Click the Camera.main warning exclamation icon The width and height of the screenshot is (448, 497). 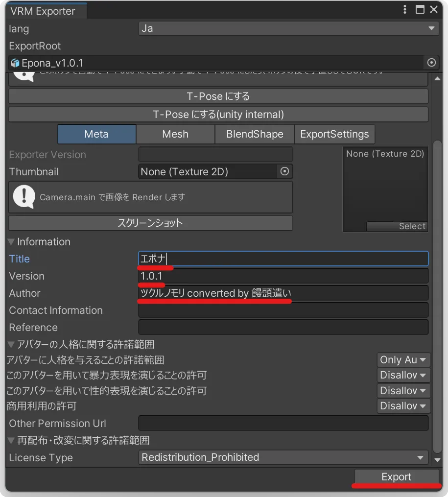coord(24,197)
